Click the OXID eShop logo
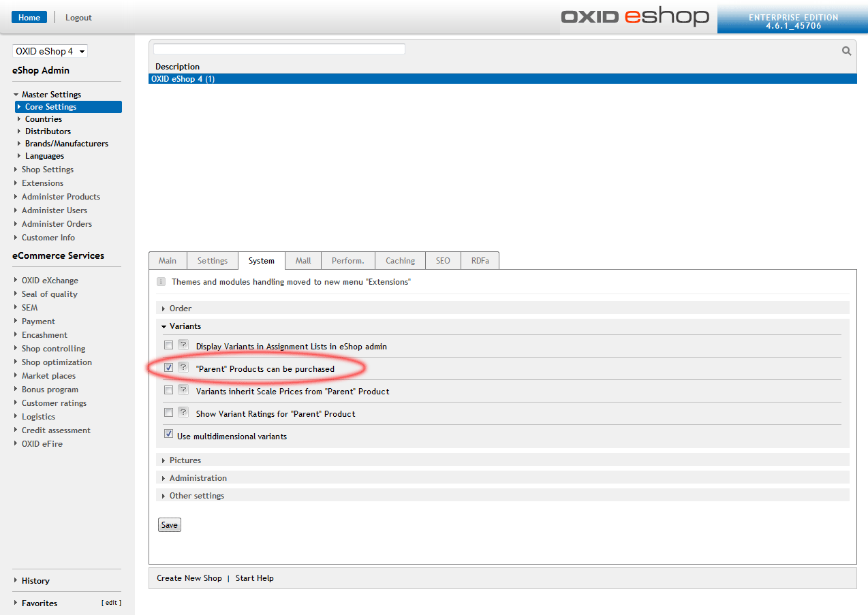868x615 pixels. coord(634,17)
